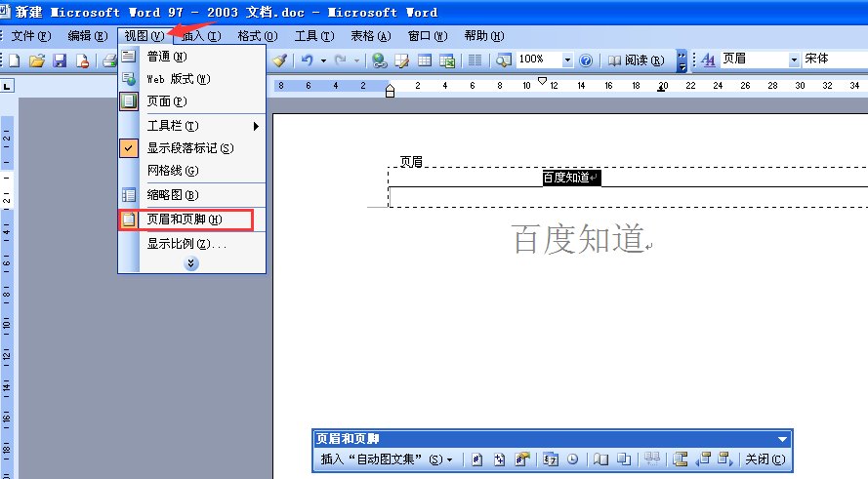
Task: Click the Redo arrow icon
Action: click(341, 60)
